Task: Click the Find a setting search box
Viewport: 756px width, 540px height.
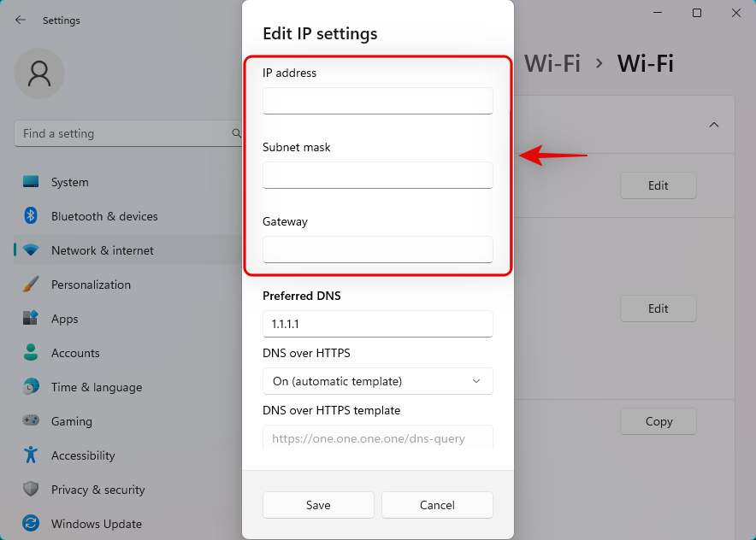Action: pyautogui.click(x=124, y=133)
